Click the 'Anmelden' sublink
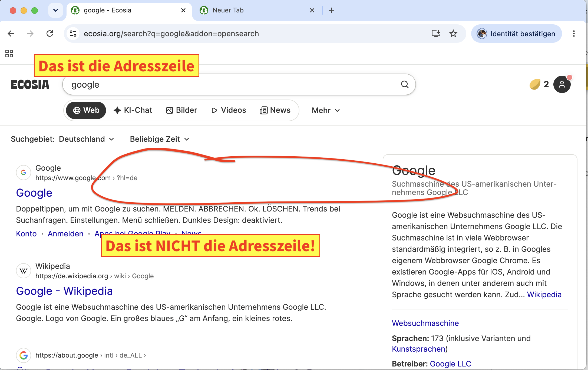The image size is (588, 370). point(65,234)
